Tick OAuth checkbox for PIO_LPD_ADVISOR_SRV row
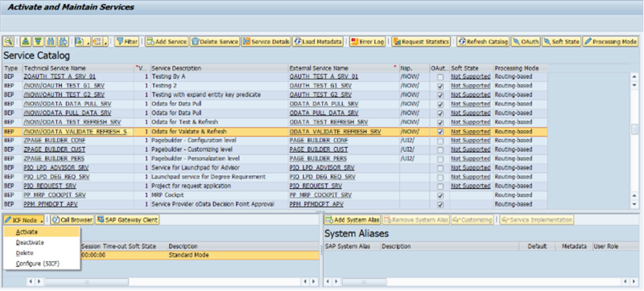644x291 pixels. (440, 168)
